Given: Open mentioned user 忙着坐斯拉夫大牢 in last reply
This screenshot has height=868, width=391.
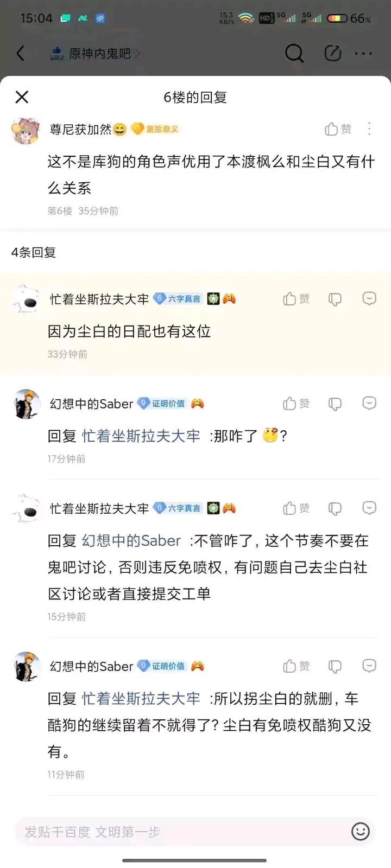Looking at the screenshot, I should coord(141,699).
